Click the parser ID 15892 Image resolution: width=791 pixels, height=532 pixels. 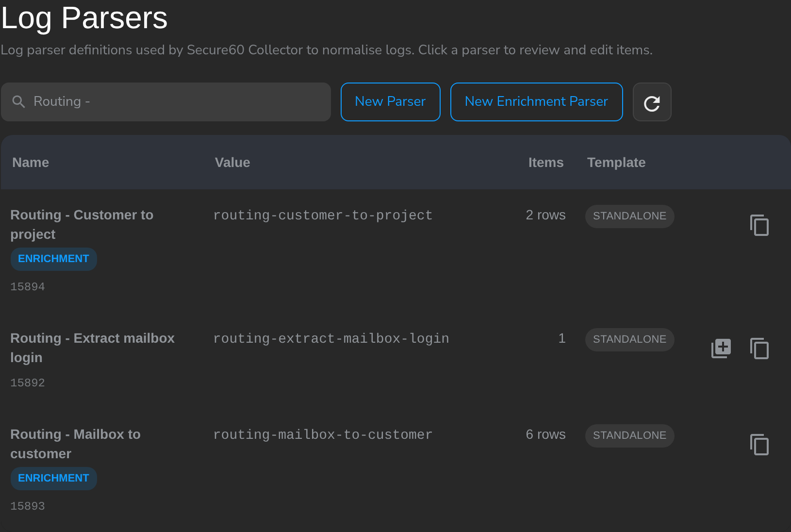[x=28, y=383]
